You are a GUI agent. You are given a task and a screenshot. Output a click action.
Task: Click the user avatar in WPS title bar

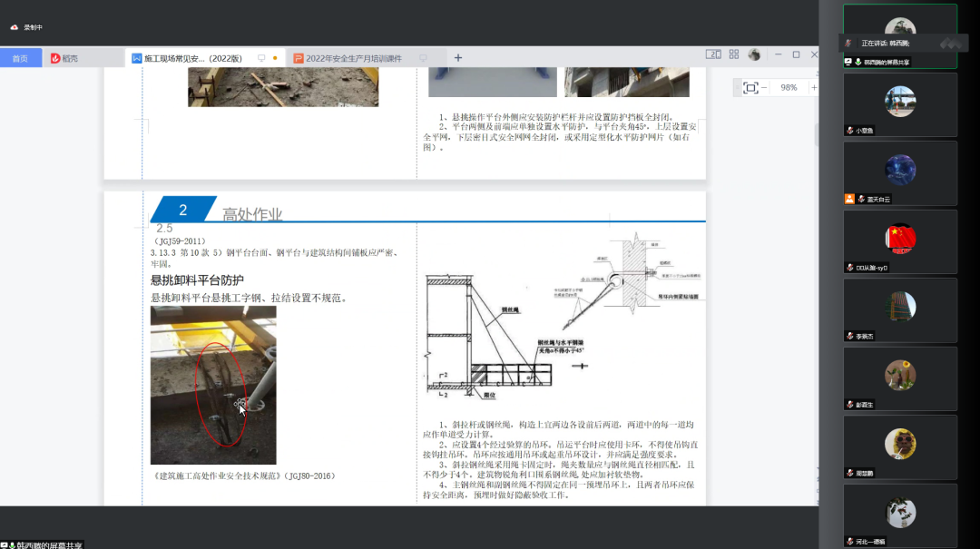coord(754,54)
